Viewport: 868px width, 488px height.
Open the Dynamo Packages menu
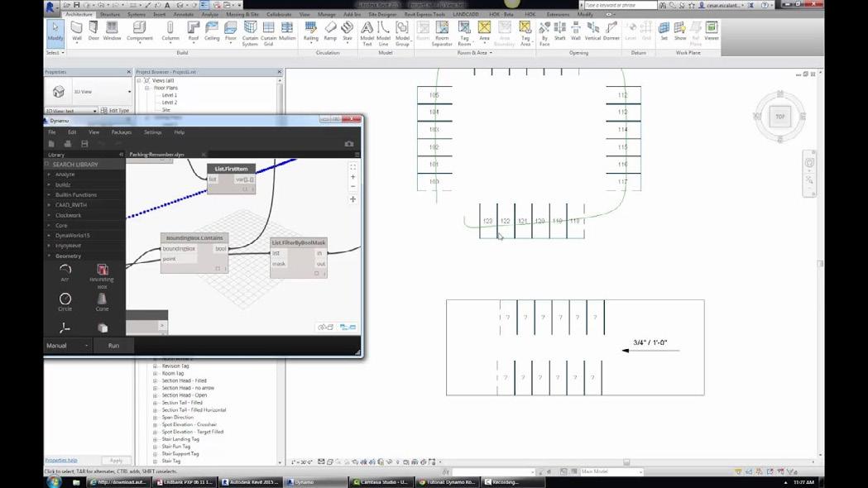[x=122, y=132]
